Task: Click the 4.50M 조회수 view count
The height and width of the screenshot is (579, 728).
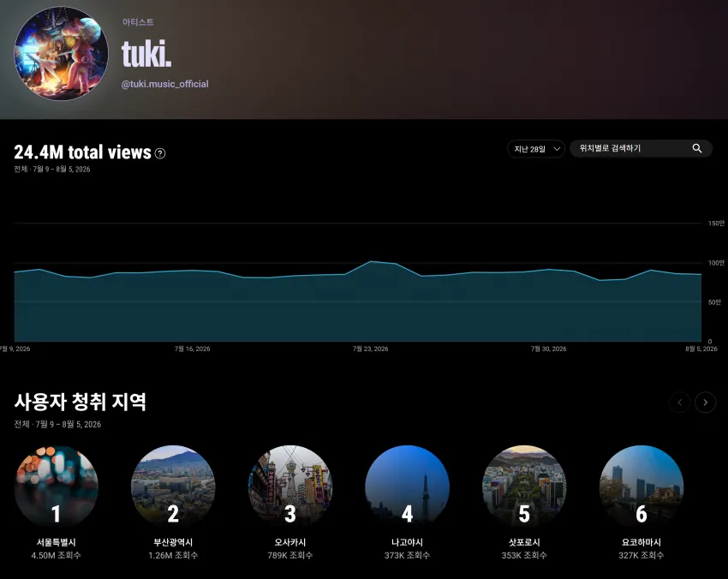Action: (57, 555)
